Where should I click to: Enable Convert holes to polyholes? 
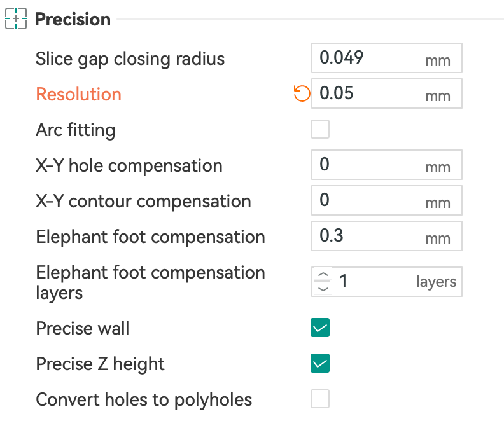[x=320, y=399]
